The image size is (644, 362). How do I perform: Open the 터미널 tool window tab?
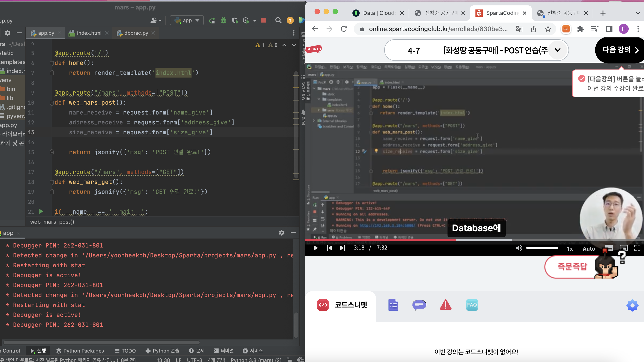coord(224,351)
